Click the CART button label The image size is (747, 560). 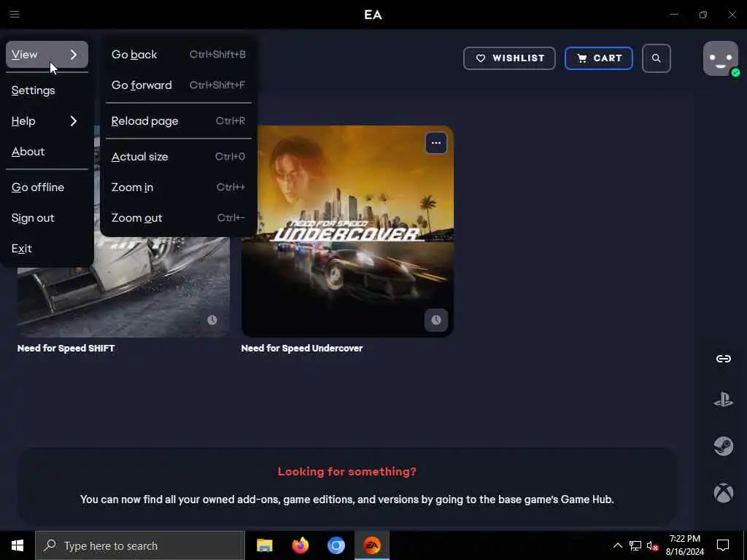608,58
